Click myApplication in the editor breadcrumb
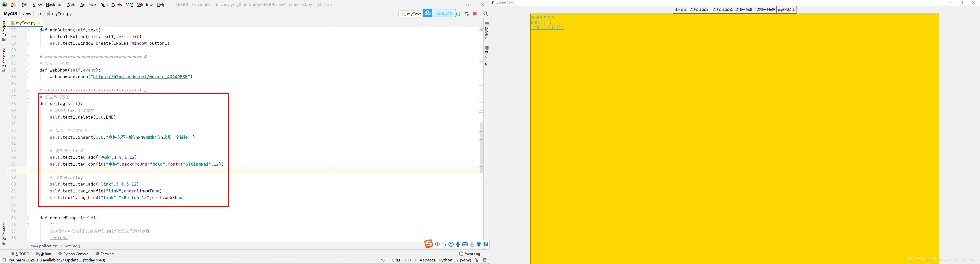 coord(44,246)
